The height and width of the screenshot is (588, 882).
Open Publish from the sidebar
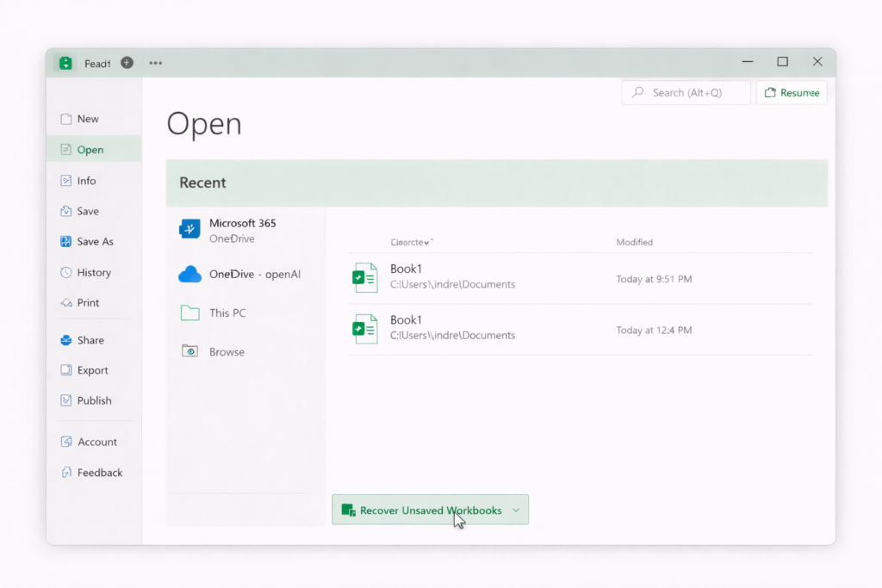pos(94,400)
